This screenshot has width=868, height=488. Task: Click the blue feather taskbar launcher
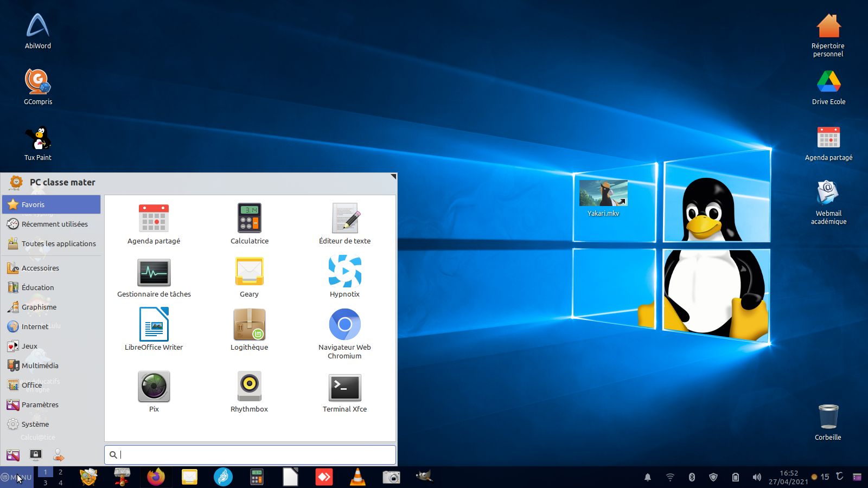(223, 477)
